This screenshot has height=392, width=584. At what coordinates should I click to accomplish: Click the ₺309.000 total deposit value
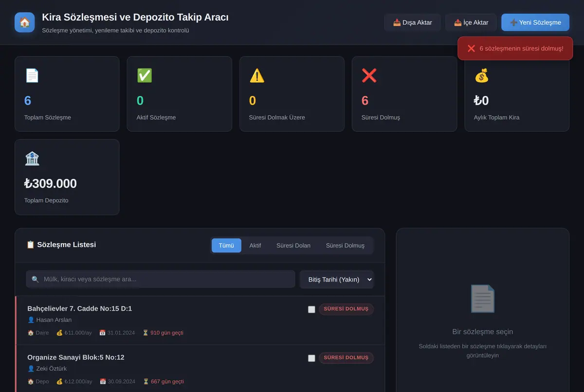pyautogui.click(x=51, y=183)
